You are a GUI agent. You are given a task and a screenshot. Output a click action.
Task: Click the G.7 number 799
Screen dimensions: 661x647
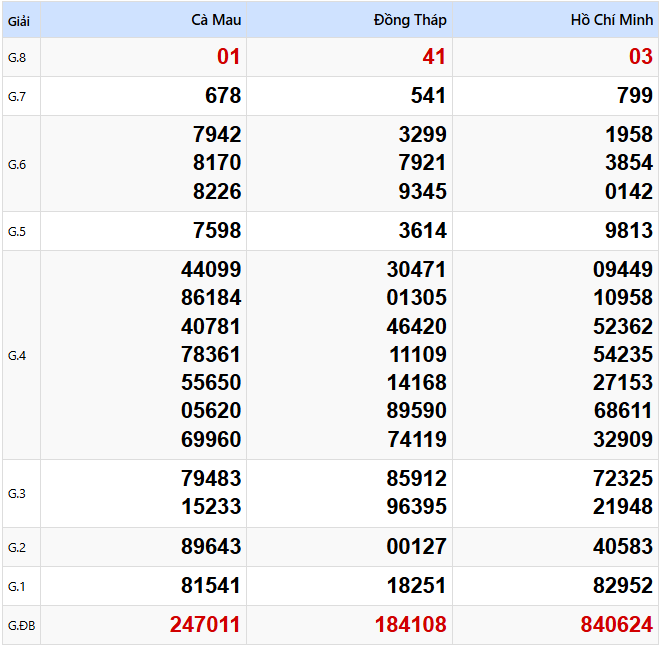[635, 95]
